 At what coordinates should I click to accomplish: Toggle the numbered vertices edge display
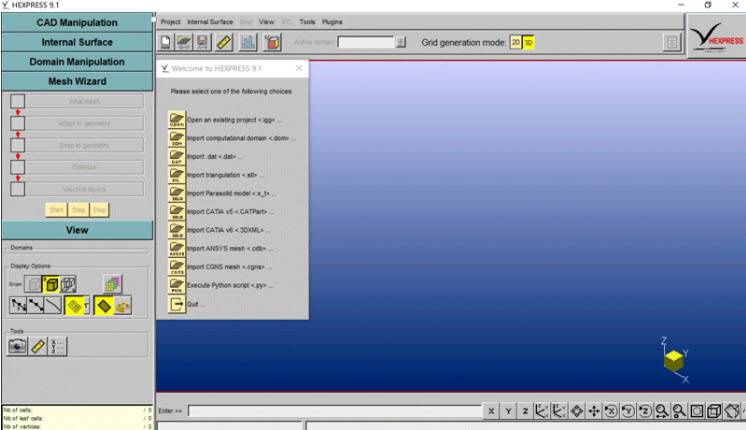(18, 306)
